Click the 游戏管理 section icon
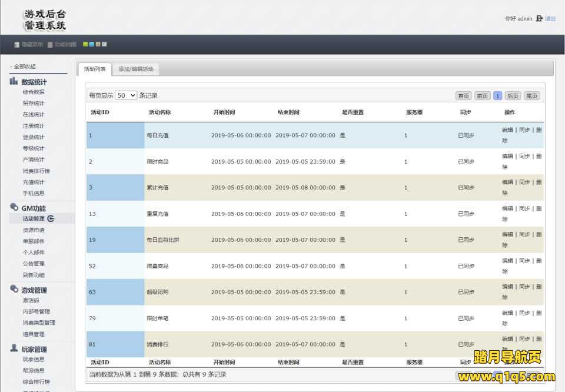Viewport: 565px width, 392px height. [x=14, y=289]
